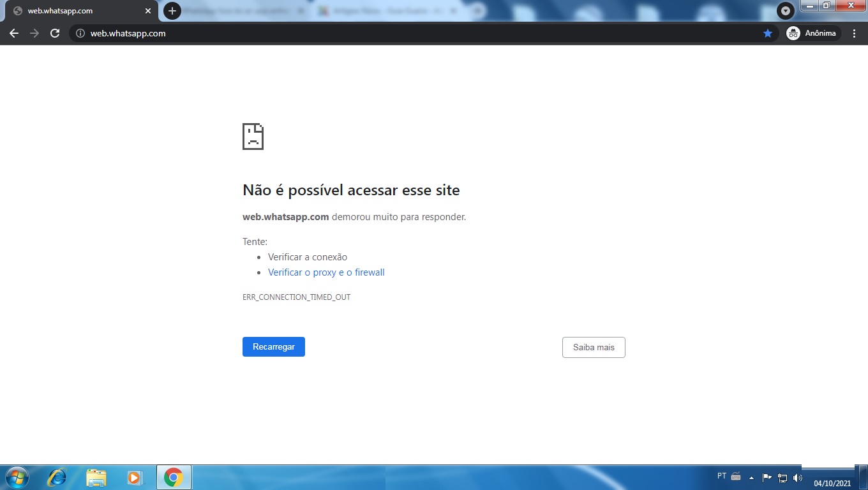Click the Saiba mais button
Image resolution: width=868 pixels, height=490 pixels.
594,347
